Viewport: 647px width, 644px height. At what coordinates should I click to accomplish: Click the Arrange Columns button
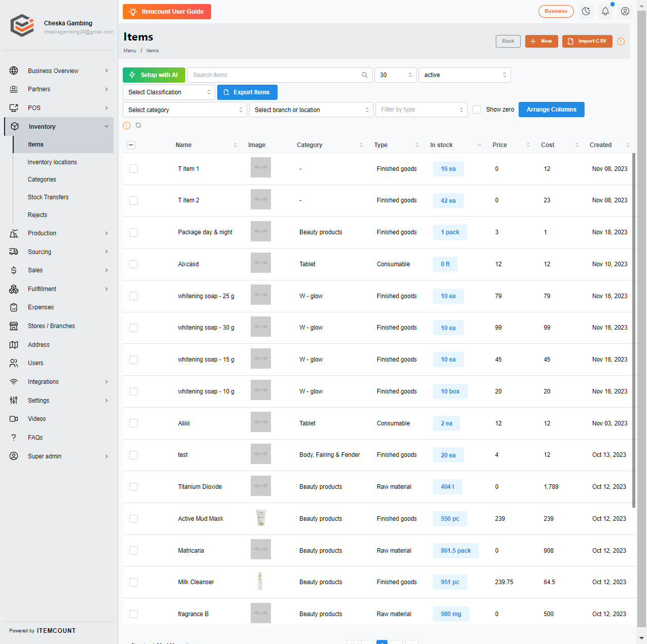[551, 110]
